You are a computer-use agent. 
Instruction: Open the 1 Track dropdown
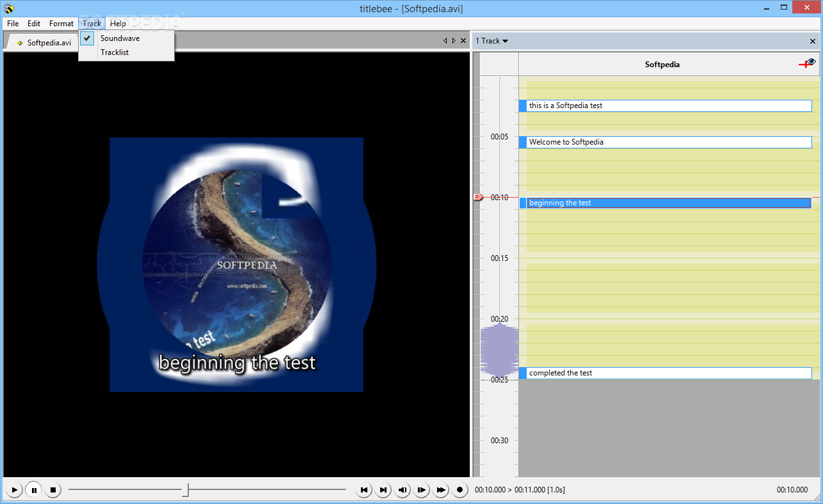tap(491, 41)
